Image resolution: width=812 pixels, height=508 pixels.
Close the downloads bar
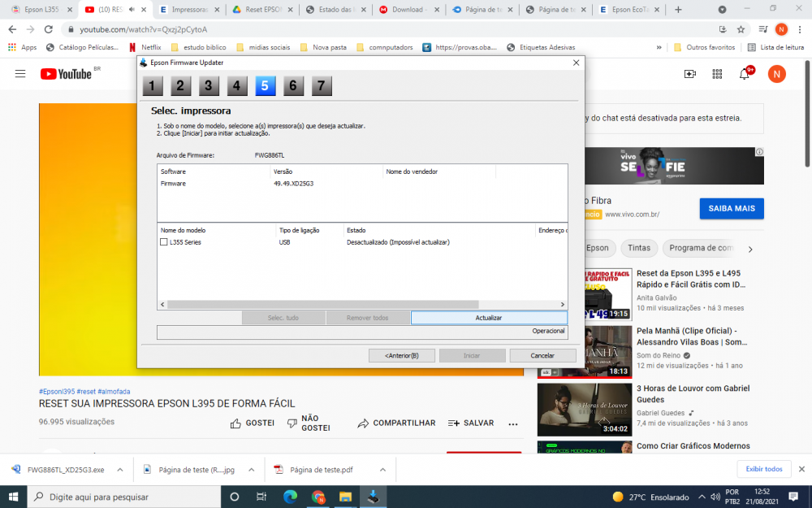point(801,469)
